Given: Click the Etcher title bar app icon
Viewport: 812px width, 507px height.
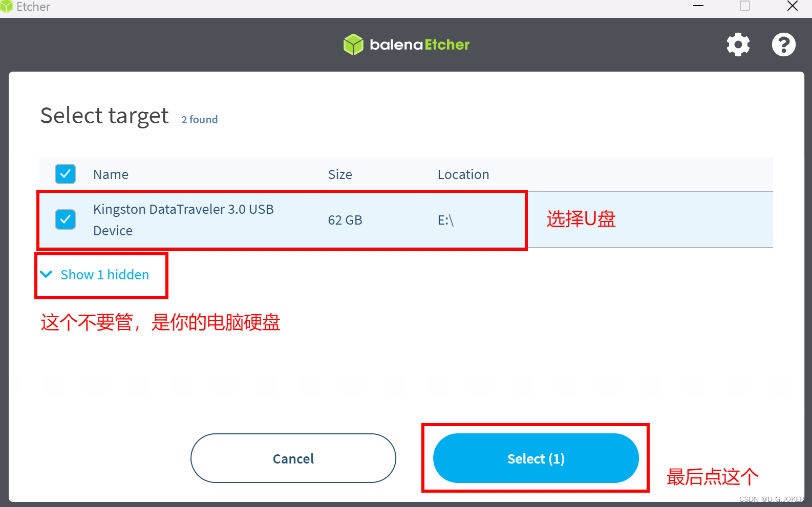Looking at the screenshot, I should click(x=6, y=7).
